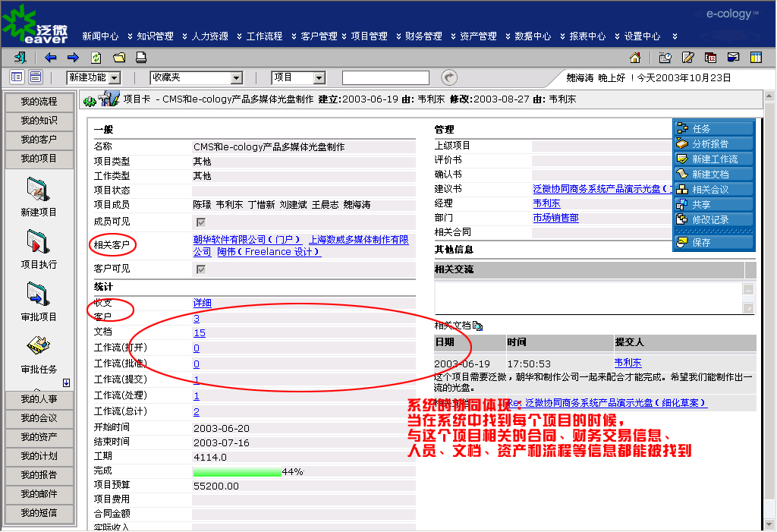Click the 项目执行 sidebar icon
Image resolution: width=777 pixels, height=532 pixels.
point(38,241)
